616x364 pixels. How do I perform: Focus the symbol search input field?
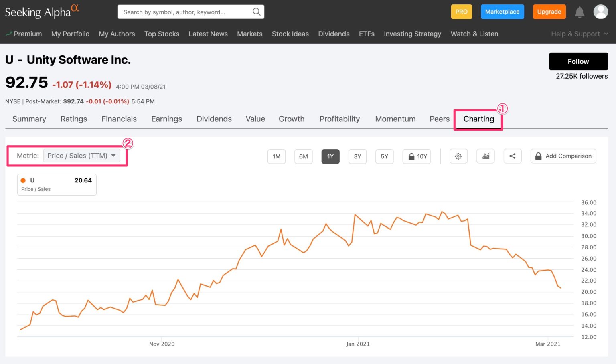click(x=184, y=12)
